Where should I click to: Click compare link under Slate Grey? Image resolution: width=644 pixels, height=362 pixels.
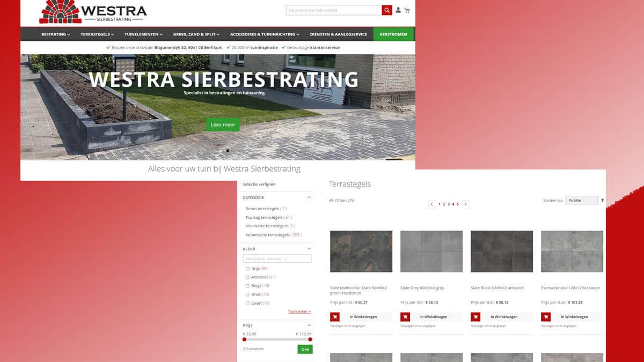pos(418,326)
